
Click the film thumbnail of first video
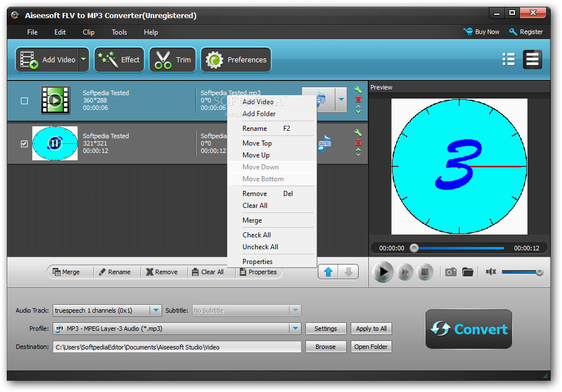click(55, 100)
